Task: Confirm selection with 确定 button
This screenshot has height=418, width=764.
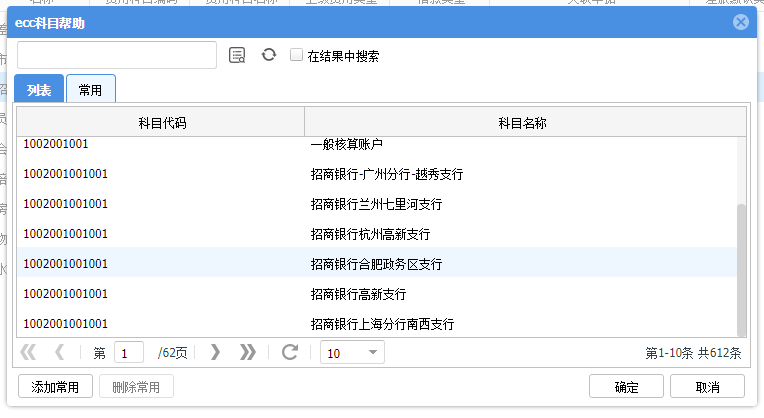Action: point(626,387)
